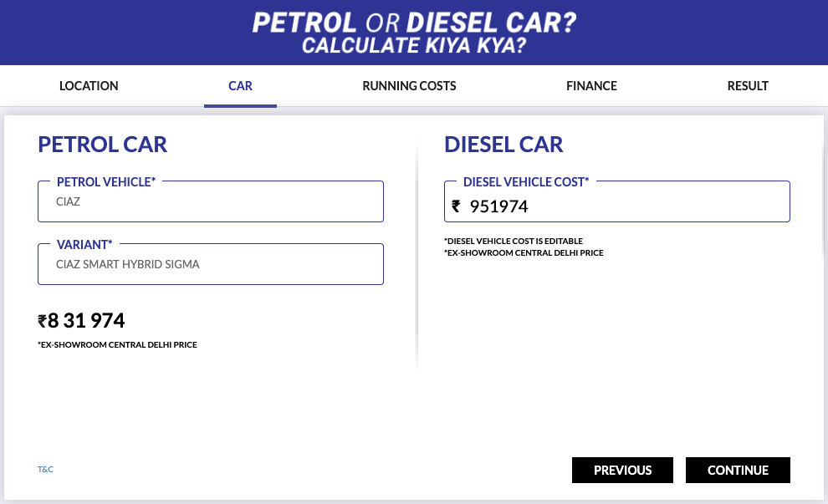View the RESULT tab
The width and height of the screenshot is (828, 504).
coord(747,86)
